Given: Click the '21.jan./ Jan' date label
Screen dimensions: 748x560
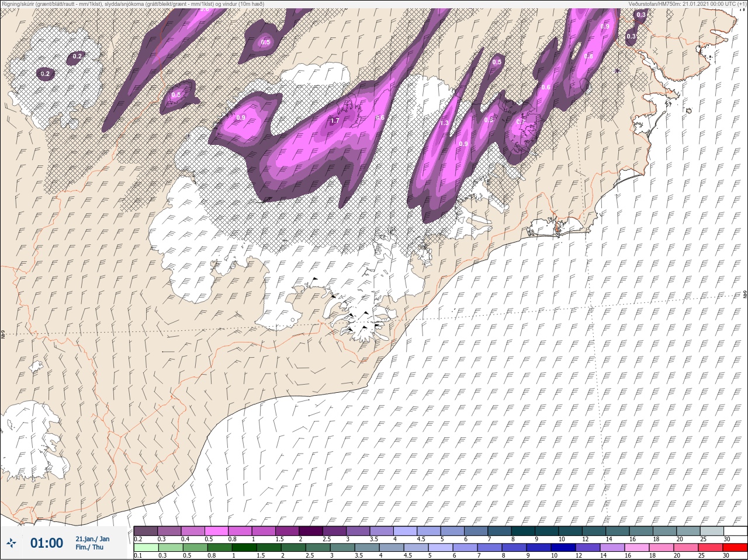Looking at the screenshot, I should 92,538.
